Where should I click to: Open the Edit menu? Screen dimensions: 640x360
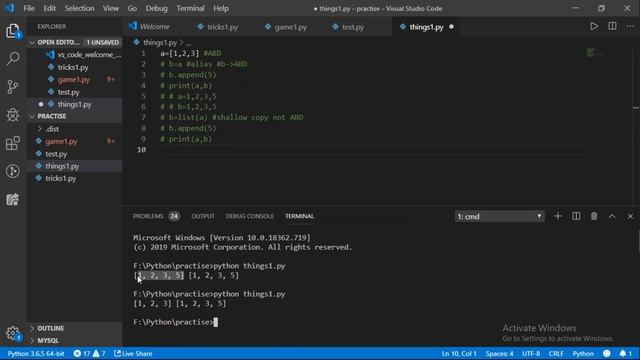tap(49, 8)
